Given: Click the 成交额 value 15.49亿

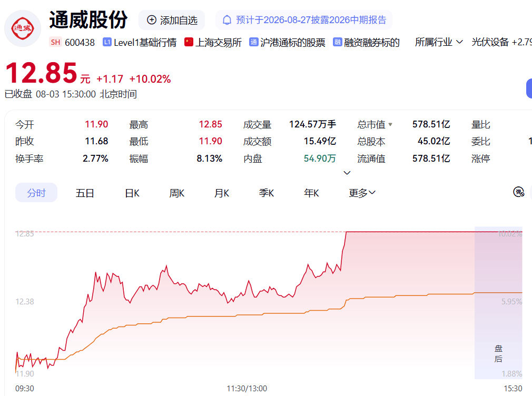Looking at the screenshot, I should (320, 141).
